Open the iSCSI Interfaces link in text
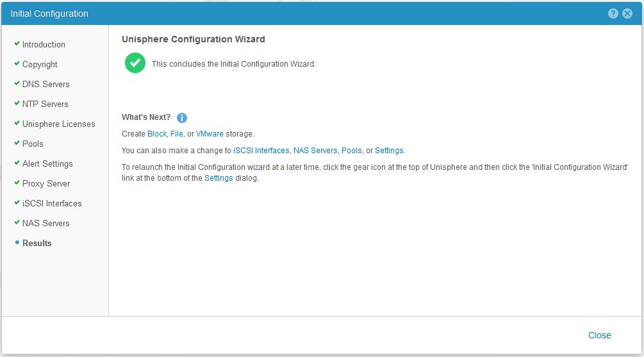644x357 pixels. tap(261, 151)
